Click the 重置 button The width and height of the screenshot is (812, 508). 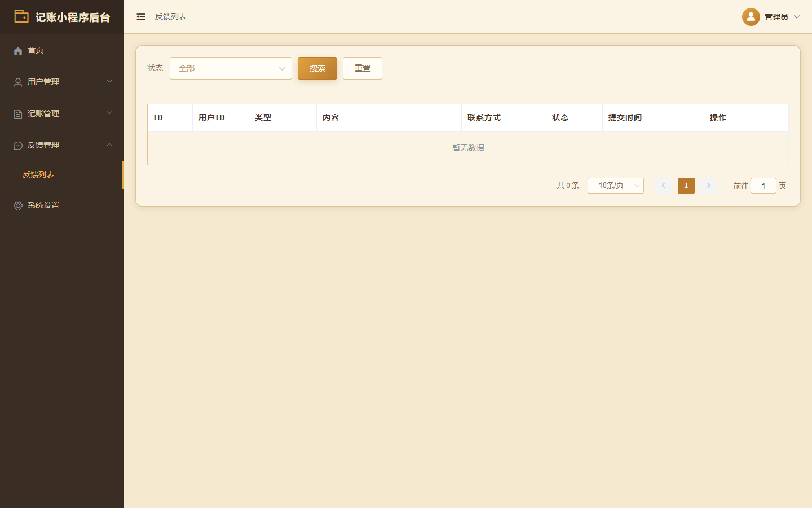point(363,68)
